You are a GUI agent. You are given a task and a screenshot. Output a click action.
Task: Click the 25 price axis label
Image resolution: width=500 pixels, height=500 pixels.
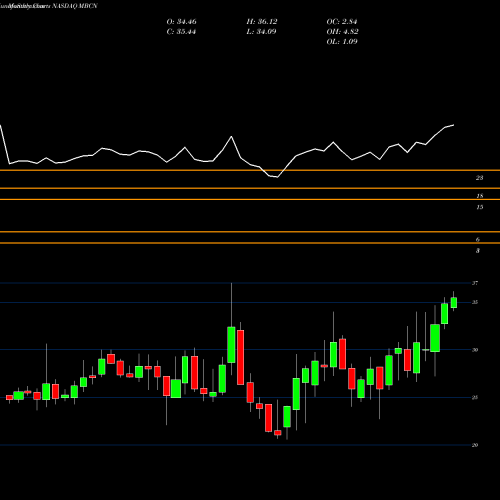pos(475,397)
